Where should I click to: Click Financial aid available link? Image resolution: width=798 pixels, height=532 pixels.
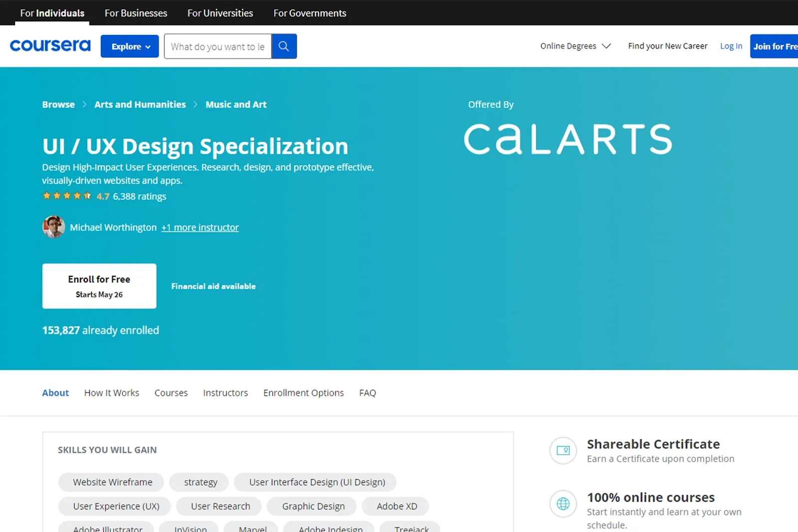click(213, 286)
